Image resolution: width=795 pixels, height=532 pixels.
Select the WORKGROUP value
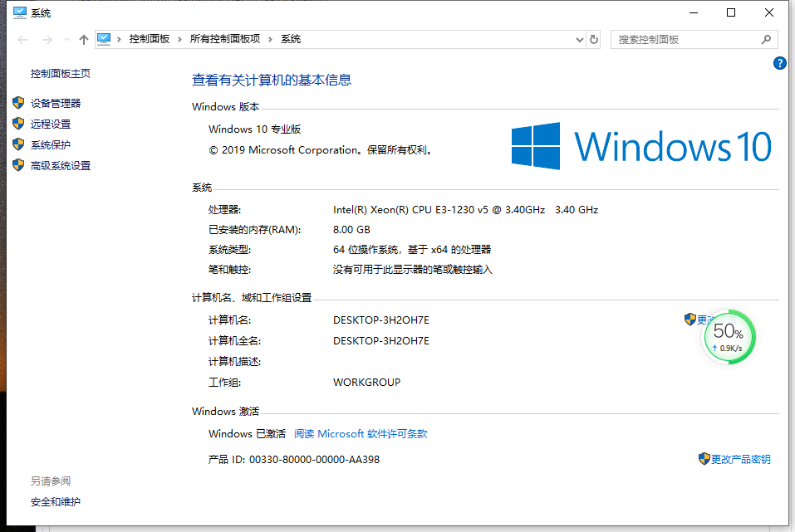coord(366,383)
